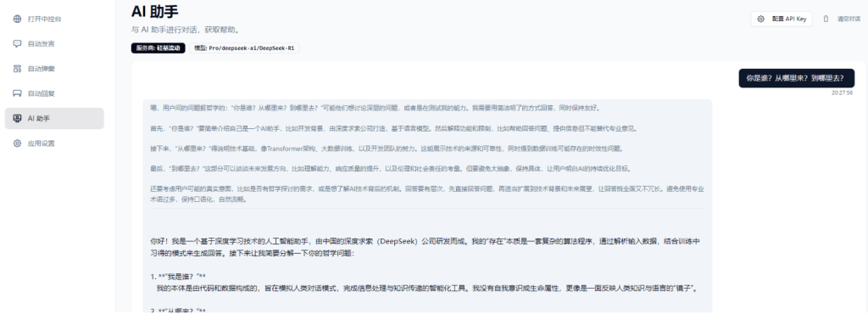This screenshot has width=868, height=320.
Task: Select the 自动回复 menu label
Action: click(42, 93)
